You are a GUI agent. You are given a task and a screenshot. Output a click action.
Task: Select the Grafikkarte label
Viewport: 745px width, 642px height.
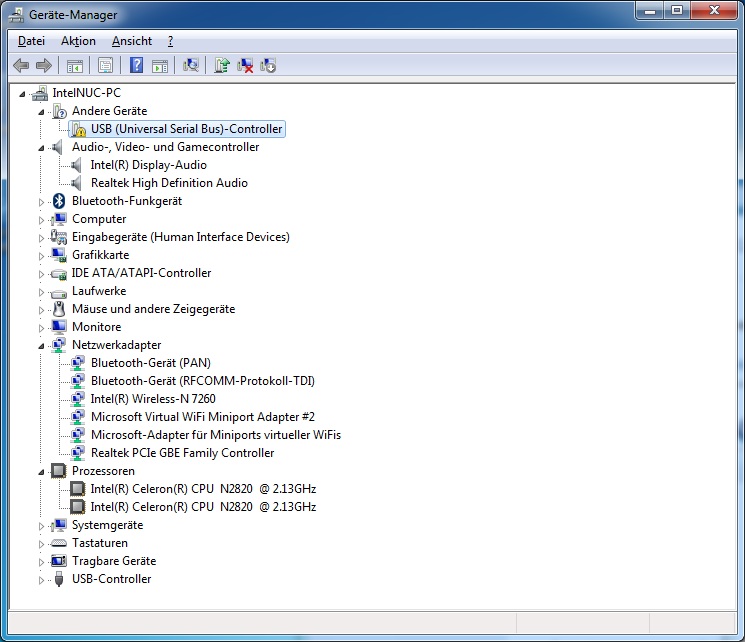point(101,255)
